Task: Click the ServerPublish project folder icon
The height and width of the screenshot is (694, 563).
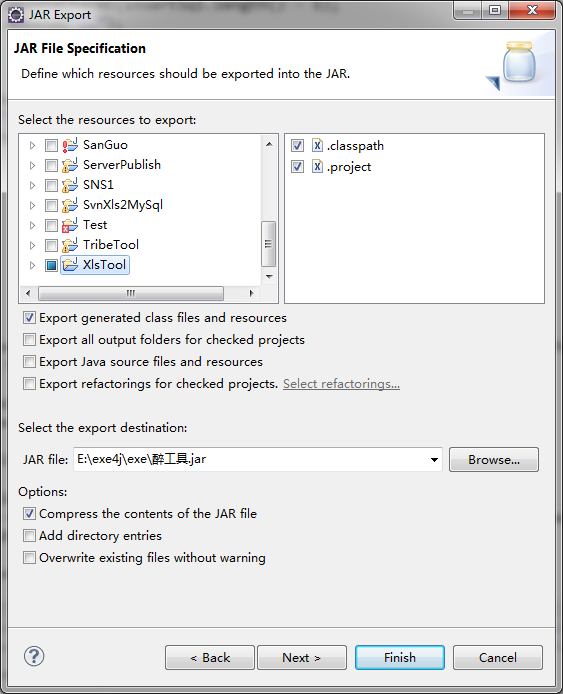Action: [70, 165]
